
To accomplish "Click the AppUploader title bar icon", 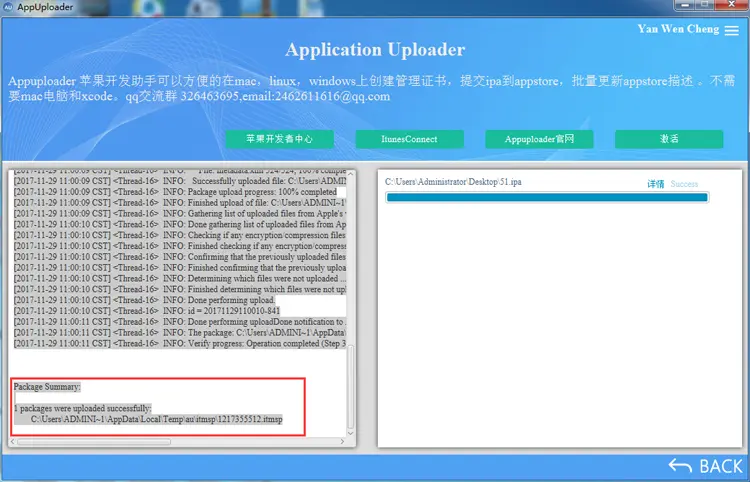I will pos(8,7).
